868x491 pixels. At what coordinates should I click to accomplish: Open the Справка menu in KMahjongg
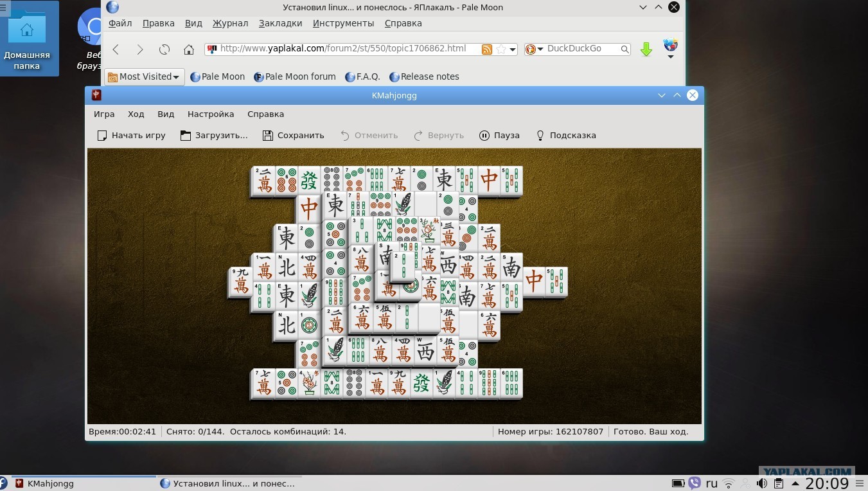pos(265,114)
